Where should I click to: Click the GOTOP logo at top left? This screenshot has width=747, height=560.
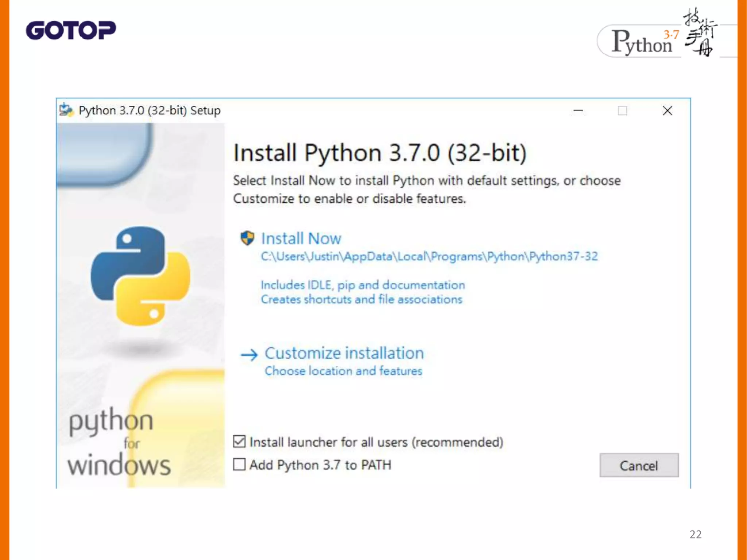71,30
